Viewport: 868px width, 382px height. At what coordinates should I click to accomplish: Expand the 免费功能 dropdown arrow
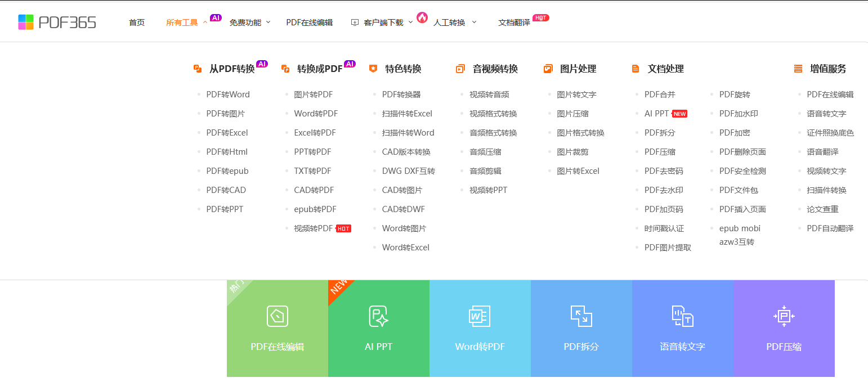pyautogui.click(x=268, y=22)
